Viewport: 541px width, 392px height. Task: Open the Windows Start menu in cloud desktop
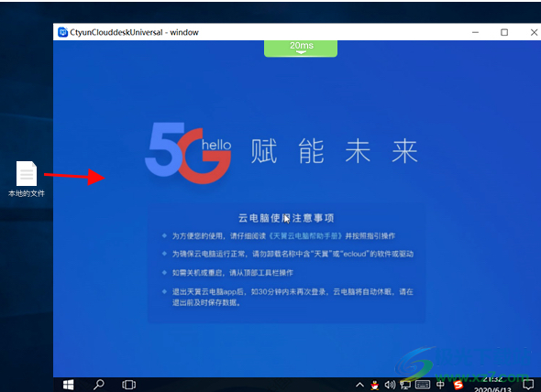click(69, 385)
